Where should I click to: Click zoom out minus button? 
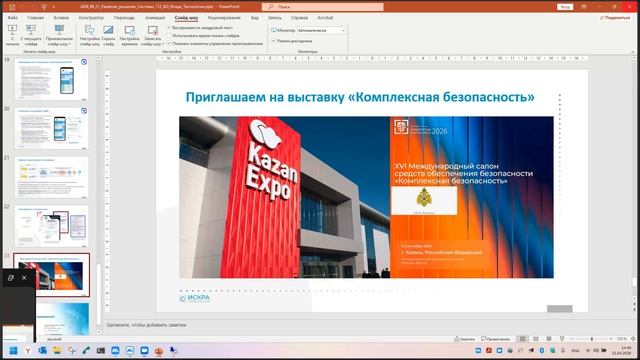572,339
